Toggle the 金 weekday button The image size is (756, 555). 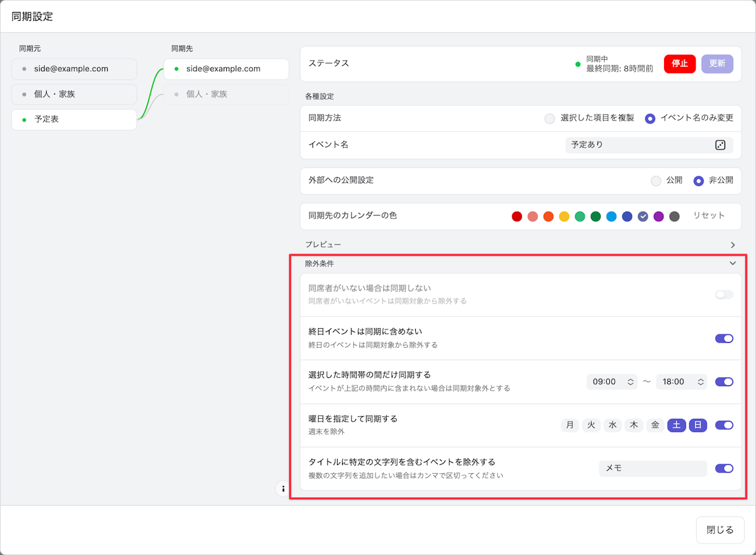tap(655, 425)
